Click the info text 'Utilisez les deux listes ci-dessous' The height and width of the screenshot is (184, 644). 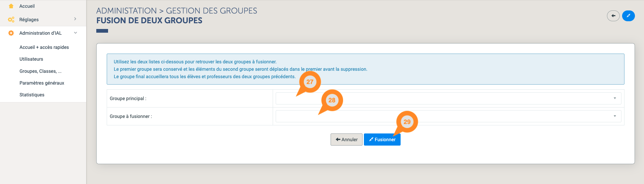(x=195, y=62)
